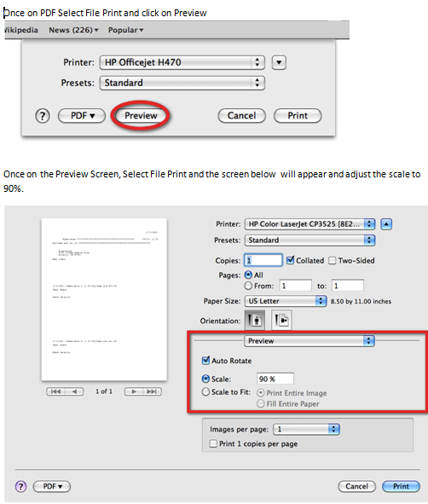Open help with purple question mark
428x504 pixels.
tap(20, 486)
